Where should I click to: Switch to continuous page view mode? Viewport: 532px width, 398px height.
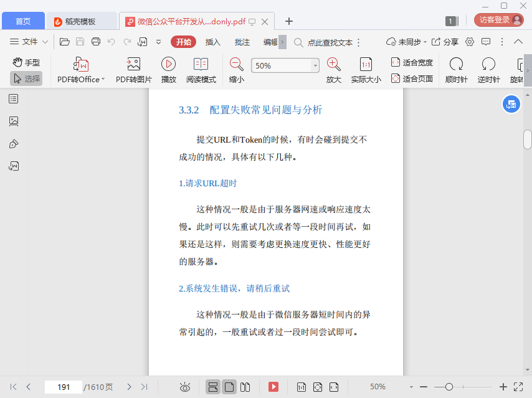click(x=213, y=387)
